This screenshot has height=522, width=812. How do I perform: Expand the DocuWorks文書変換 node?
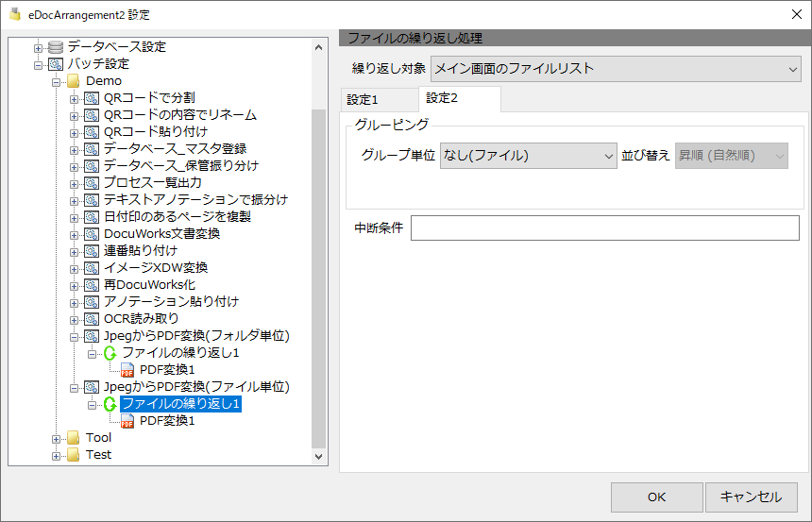[74, 235]
